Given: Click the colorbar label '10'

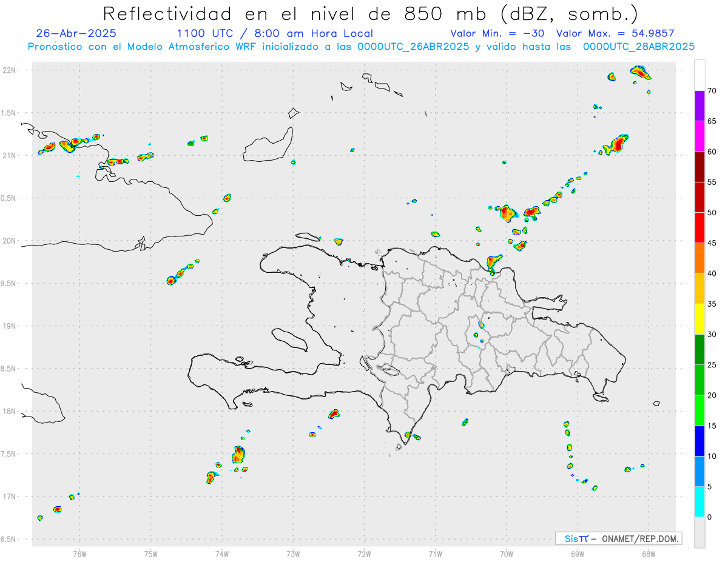Looking at the screenshot, I should pos(712,456).
